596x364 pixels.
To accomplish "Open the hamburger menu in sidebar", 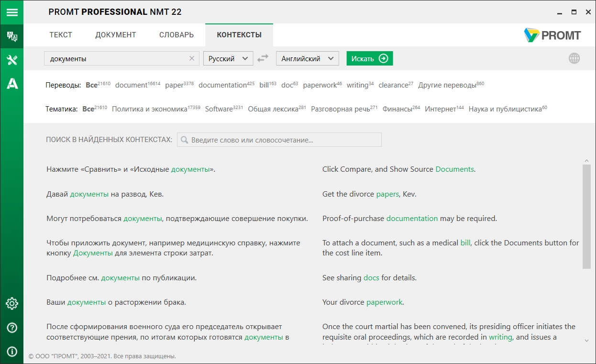I will [x=11, y=12].
